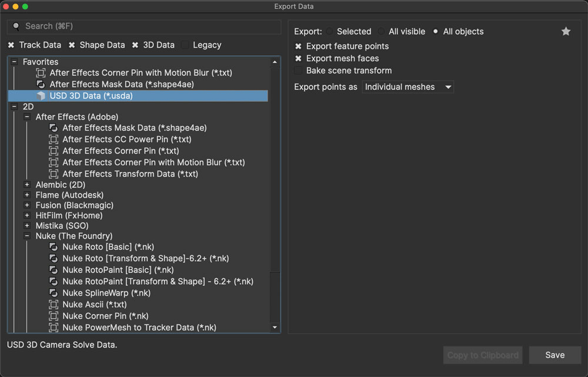The image size is (588, 377).
Task: Expand the Alembic (2D) group
Action: pyautogui.click(x=27, y=185)
